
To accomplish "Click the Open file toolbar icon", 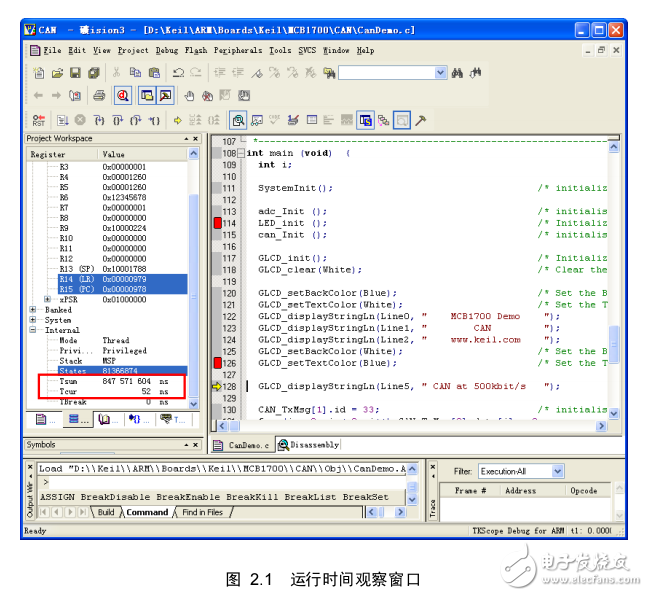I will pos(57,73).
